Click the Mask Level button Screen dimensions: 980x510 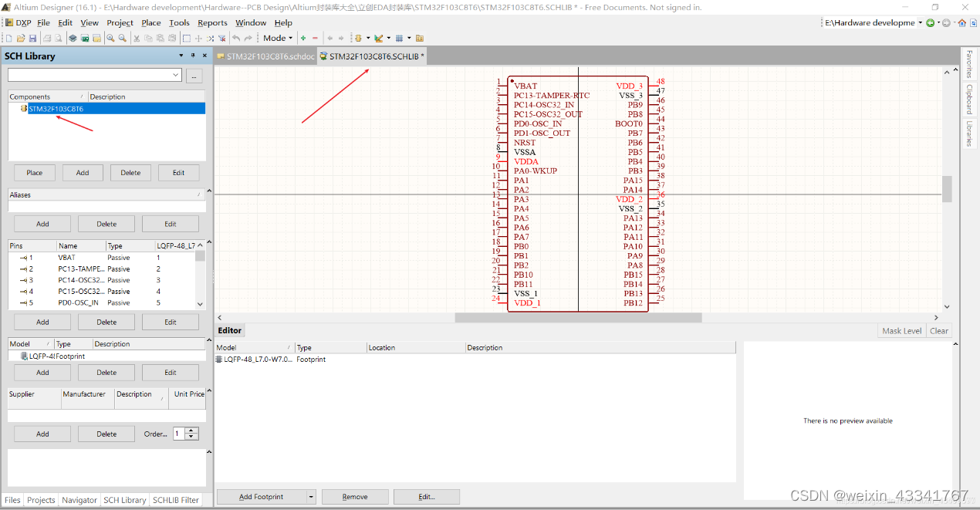click(902, 330)
